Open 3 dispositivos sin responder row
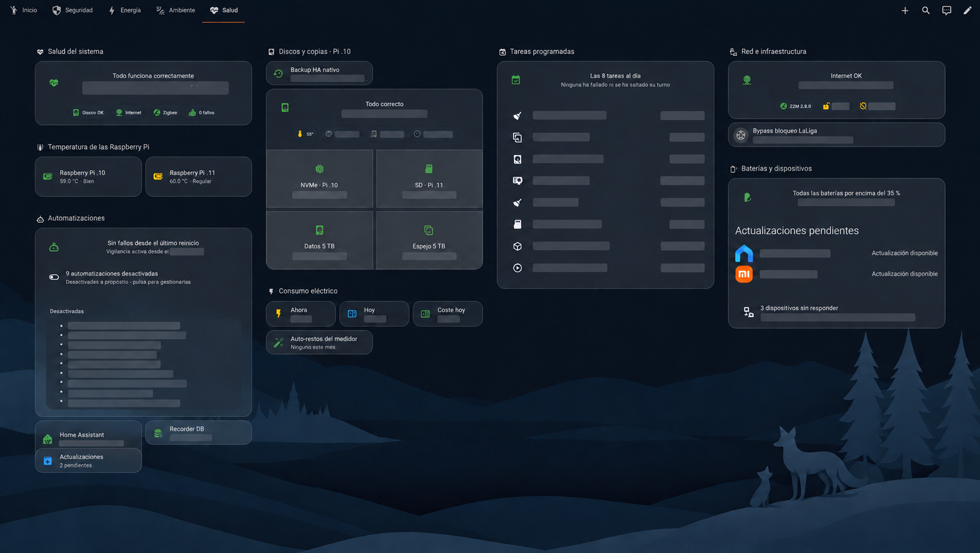The image size is (980, 553). coord(836,312)
